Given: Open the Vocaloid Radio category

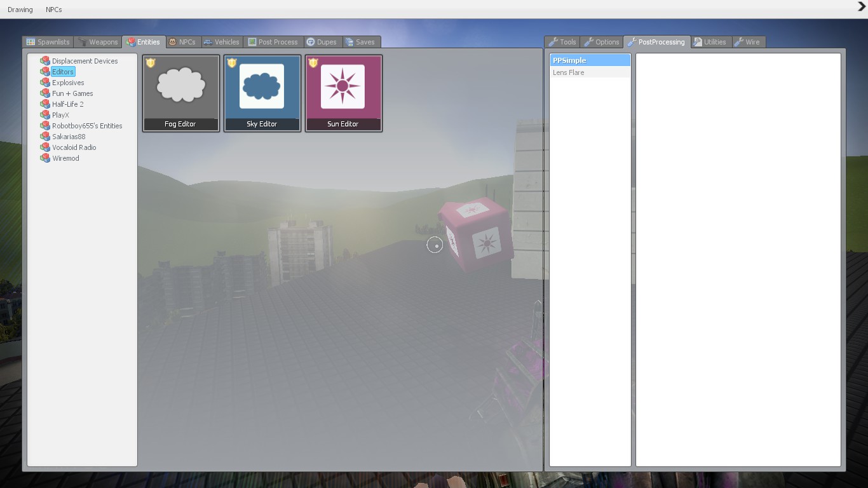Looking at the screenshot, I should click(74, 147).
